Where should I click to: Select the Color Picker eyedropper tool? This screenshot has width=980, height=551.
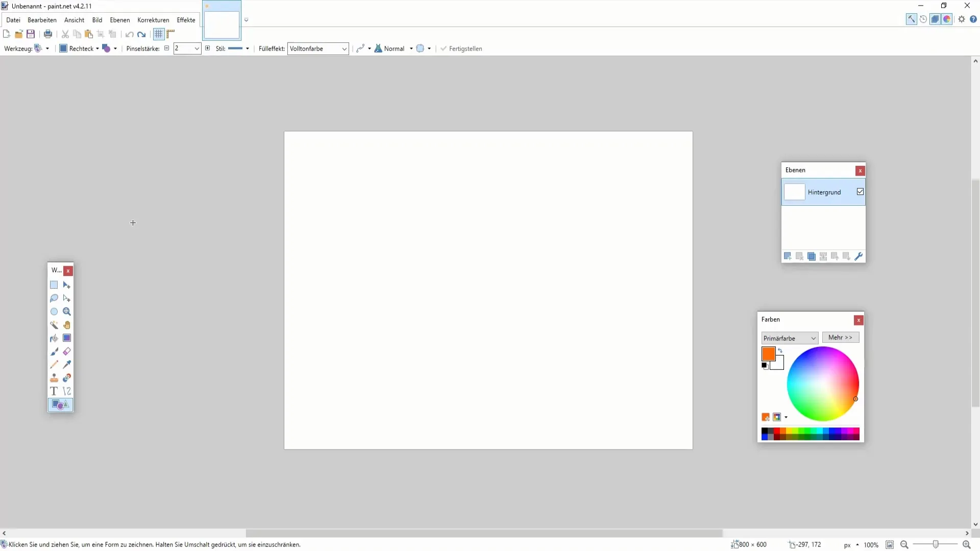click(67, 365)
